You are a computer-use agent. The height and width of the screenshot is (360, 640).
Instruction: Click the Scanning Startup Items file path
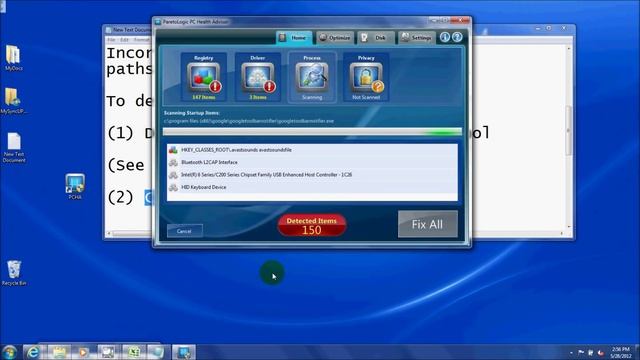[249, 121]
